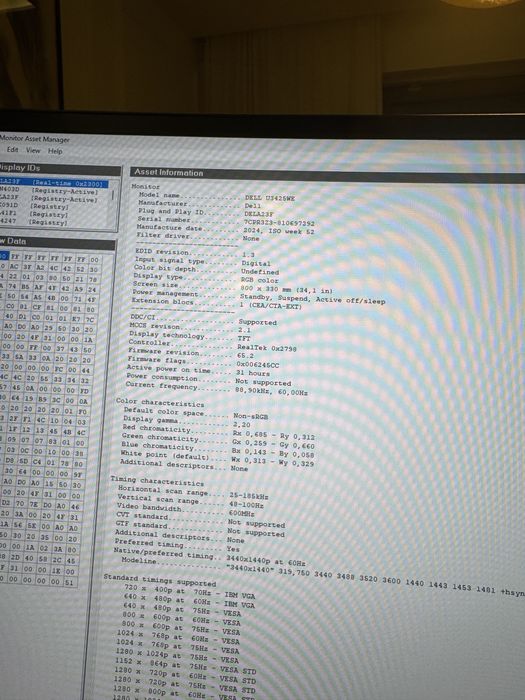Click the Plug and Play ID value DELA23F
The image size is (525, 700).
pyautogui.click(x=259, y=214)
